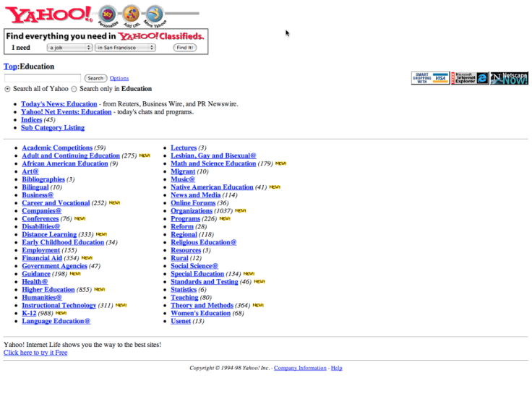Open the Indices link
Image resolution: width=532 pixels, height=399 pixels.
(x=32, y=120)
